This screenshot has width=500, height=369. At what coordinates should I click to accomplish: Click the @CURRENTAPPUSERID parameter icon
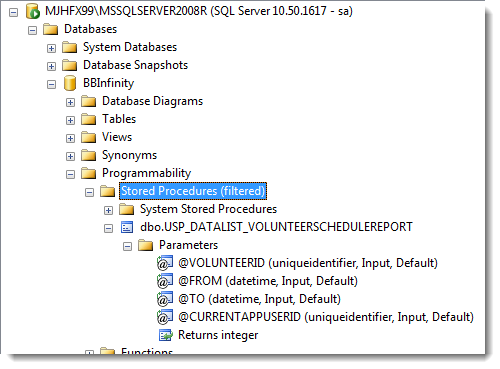click(x=165, y=317)
